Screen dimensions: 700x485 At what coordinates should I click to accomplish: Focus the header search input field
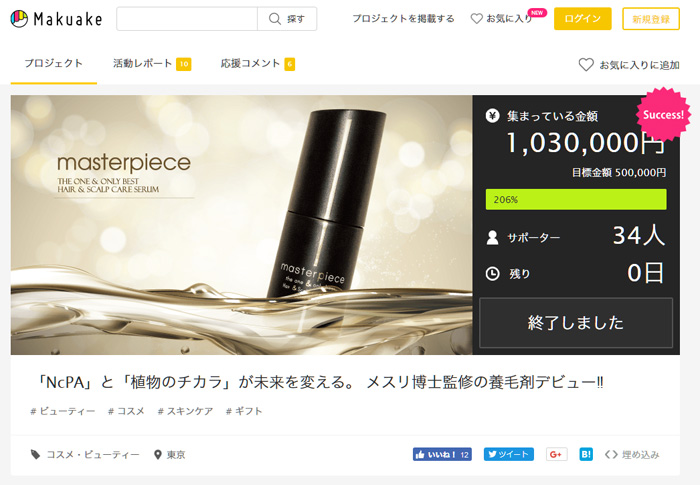coord(187,19)
